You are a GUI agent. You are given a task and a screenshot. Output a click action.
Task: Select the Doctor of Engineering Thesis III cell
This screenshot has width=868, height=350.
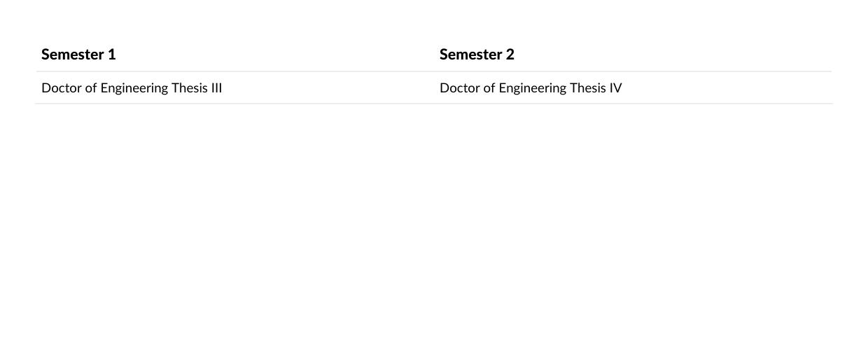coord(234,87)
